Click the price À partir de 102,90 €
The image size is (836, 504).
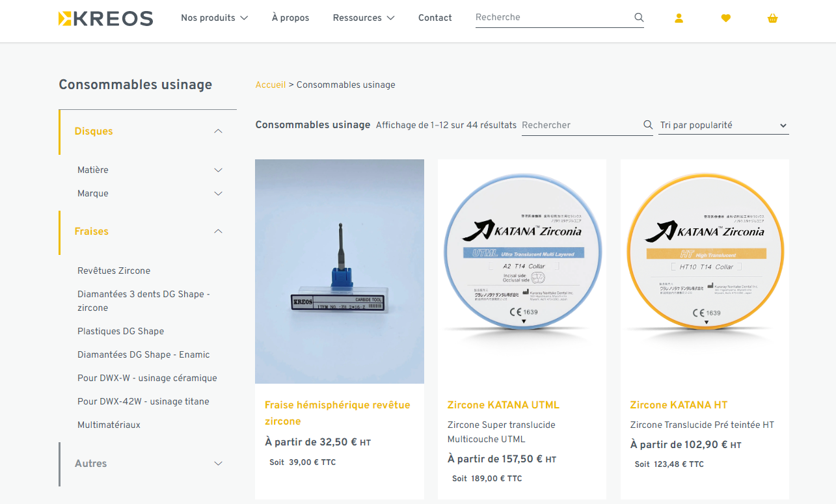[686, 445]
